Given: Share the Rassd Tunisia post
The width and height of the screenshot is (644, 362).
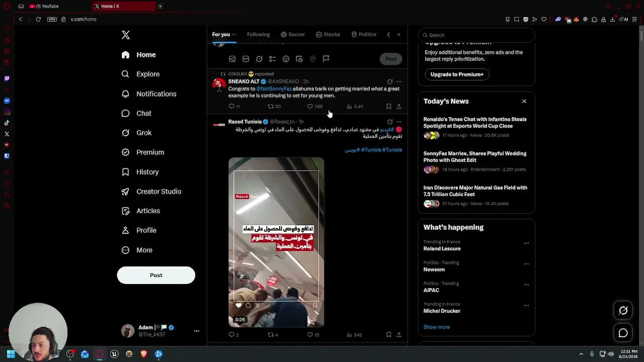Looking at the screenshot, I should 399,335.
